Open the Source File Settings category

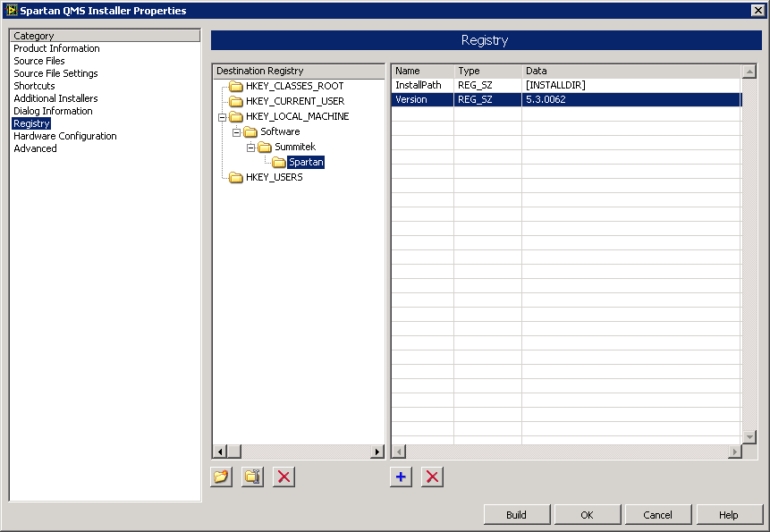[55, 73]
